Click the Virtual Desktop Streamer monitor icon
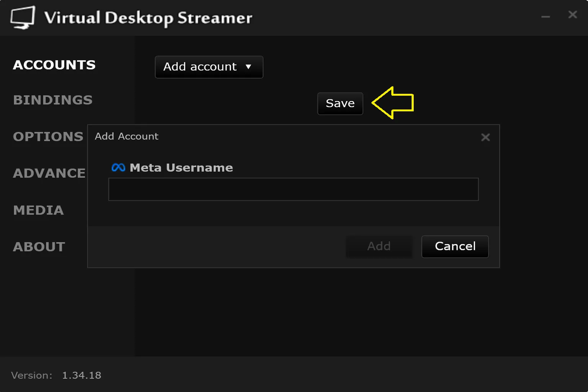The width and height of the screenshot is (588, 392). coord(23,18)
